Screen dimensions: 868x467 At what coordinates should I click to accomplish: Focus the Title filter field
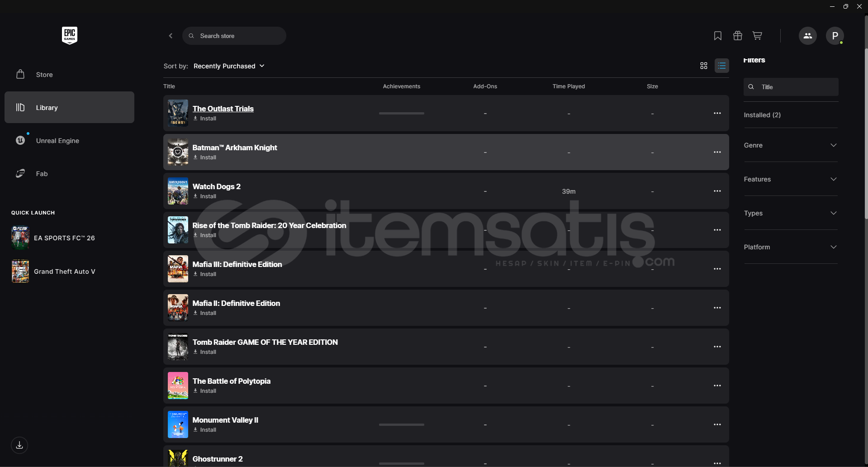click(791, 87)
